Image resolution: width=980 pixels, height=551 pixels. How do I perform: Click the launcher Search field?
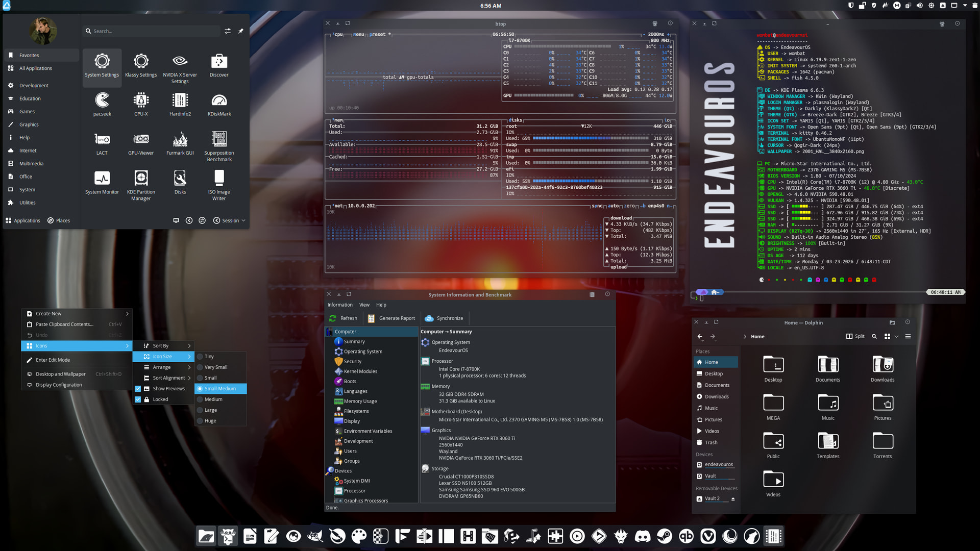click(x=153, y=31)
